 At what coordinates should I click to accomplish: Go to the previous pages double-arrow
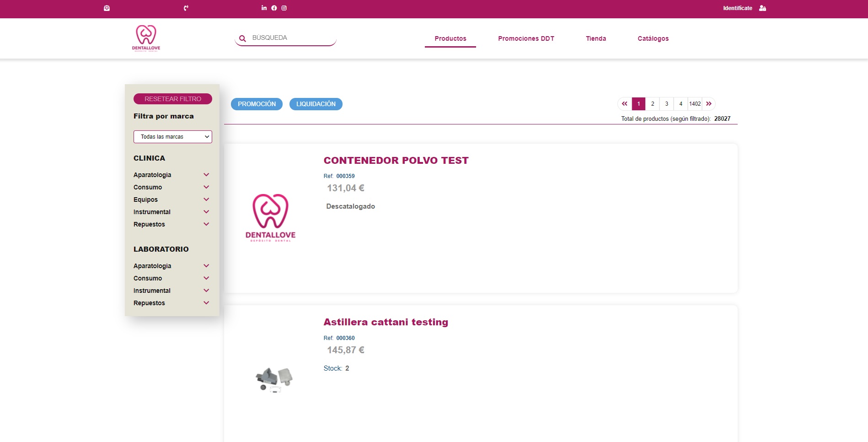pyautogui.click(x=625, y=104)
